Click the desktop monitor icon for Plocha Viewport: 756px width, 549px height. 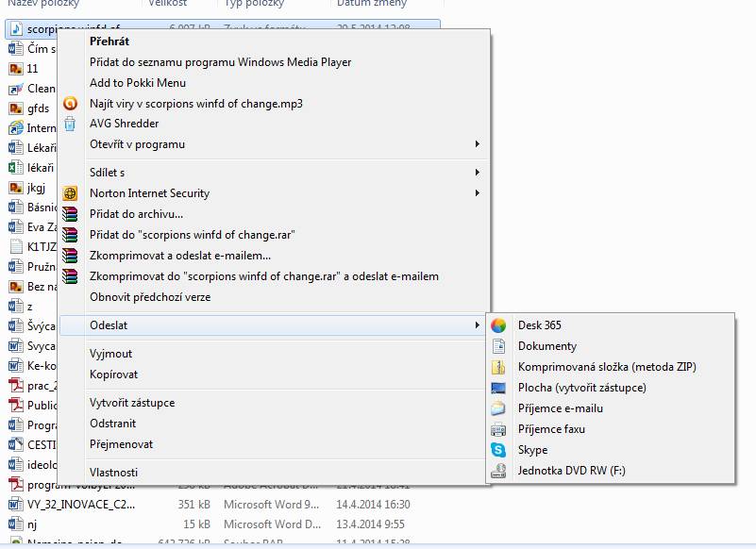point(498,388)
